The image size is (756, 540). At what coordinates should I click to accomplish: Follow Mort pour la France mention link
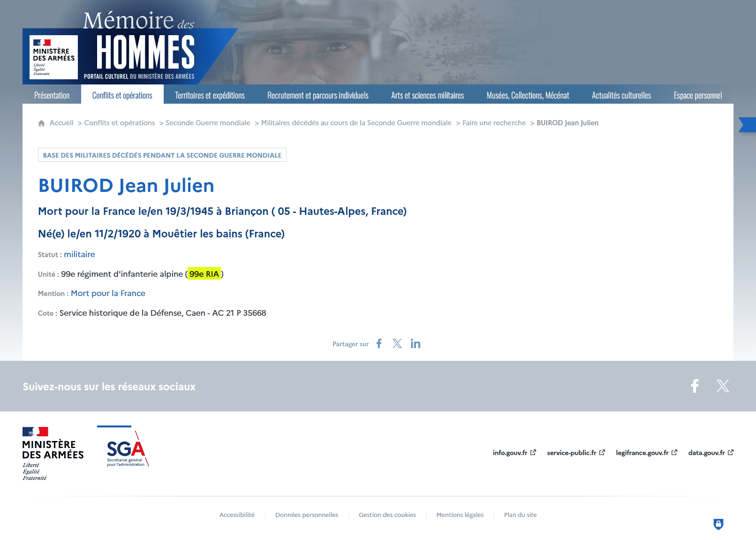(108, 293)
